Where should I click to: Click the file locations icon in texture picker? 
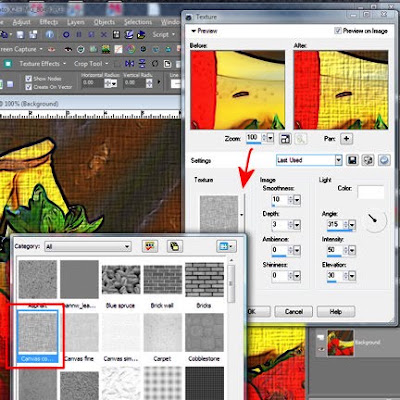(x=175, y=246)
